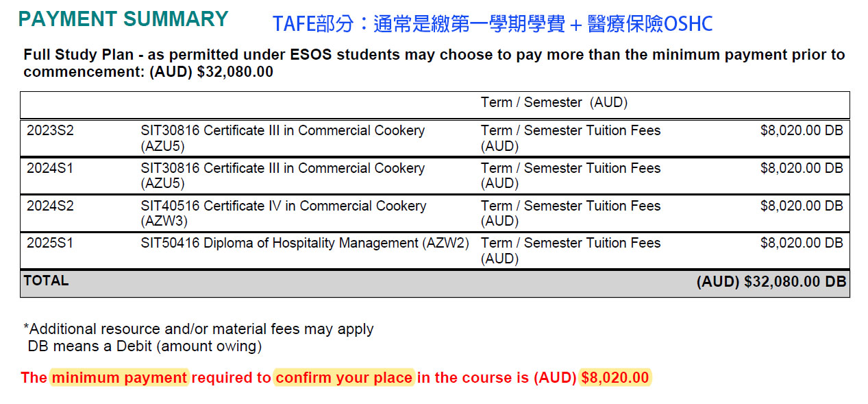This screenshot has height=404, width=868.
Task: Click the Term / Semester (AUD) column header
Action: (554, 103)
